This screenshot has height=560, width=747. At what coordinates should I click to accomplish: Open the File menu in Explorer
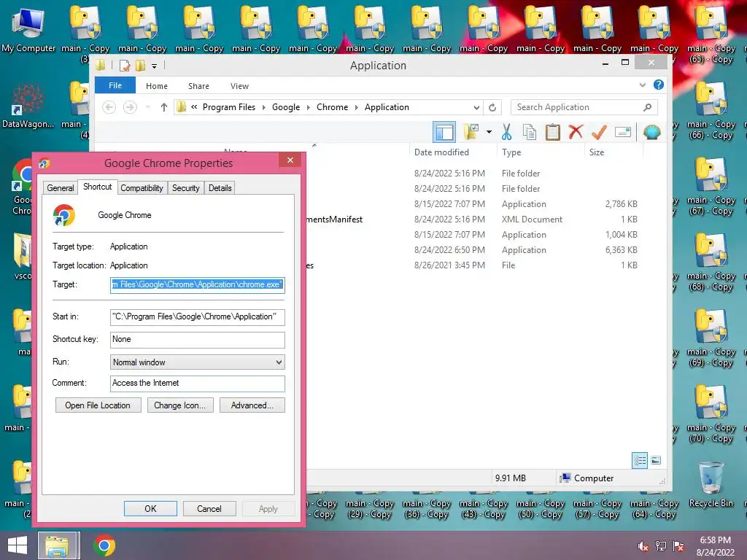(115, 85)
